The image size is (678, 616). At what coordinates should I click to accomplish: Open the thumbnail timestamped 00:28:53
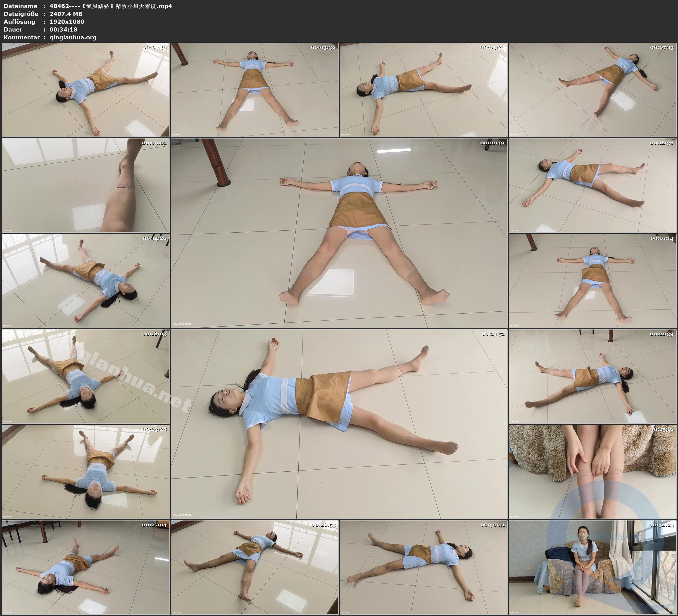pos(254,567)
